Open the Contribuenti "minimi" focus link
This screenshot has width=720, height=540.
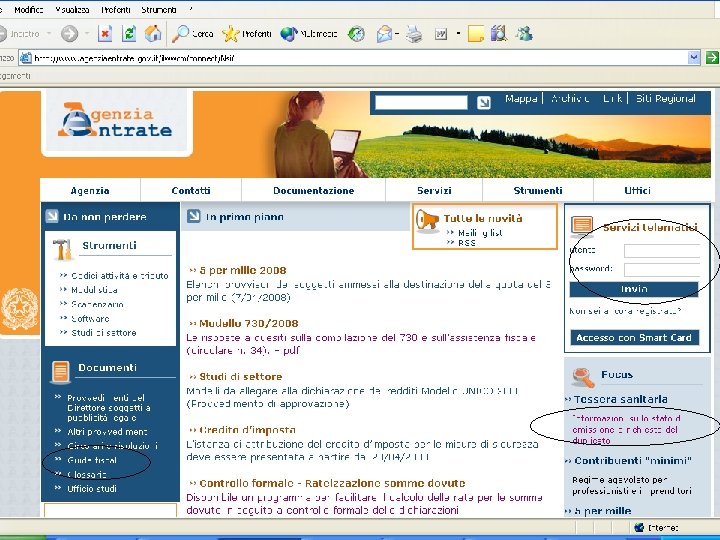(x=633, y=461)
